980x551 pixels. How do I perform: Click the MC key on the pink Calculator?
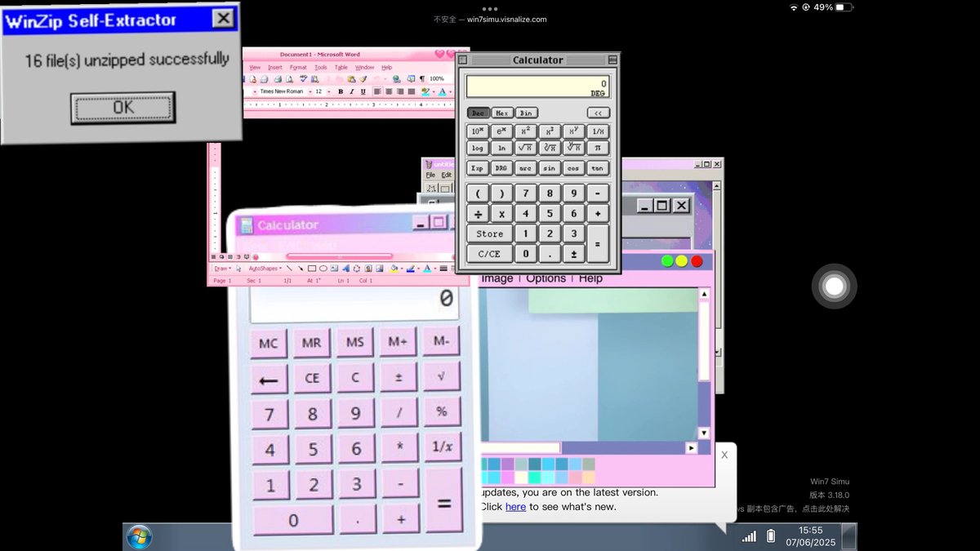tap(269, 344)
